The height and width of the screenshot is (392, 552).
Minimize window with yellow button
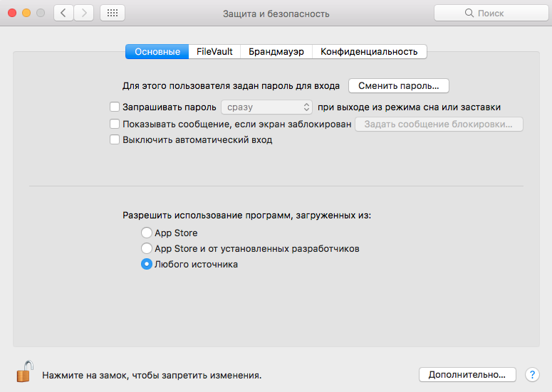[x=26, y=13]
